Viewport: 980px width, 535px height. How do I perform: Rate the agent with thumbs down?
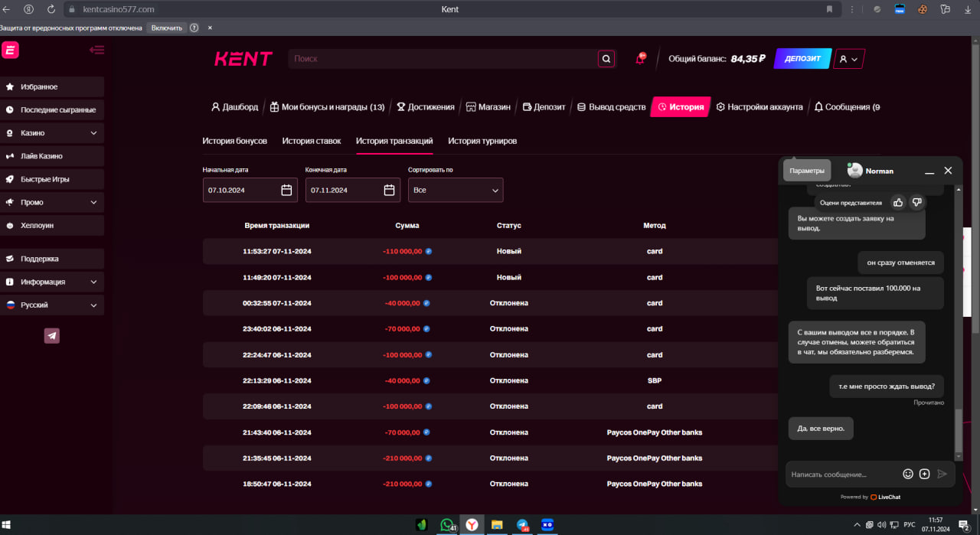[x=916, y=203]
